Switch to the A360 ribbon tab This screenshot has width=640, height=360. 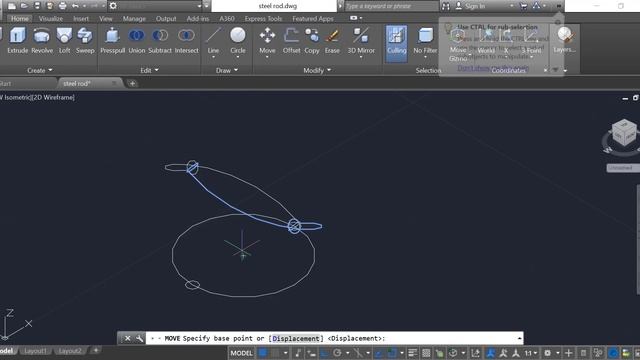pyautogui.click(x=227, y=18)
